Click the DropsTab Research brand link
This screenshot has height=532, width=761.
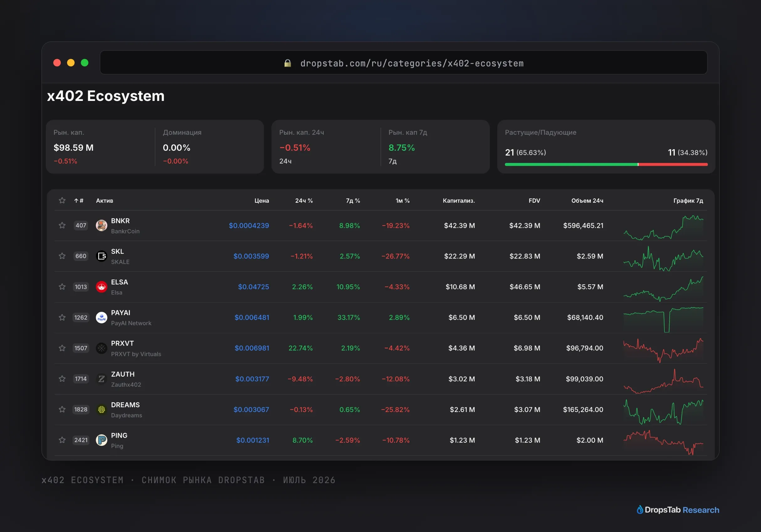coord(678,509)
